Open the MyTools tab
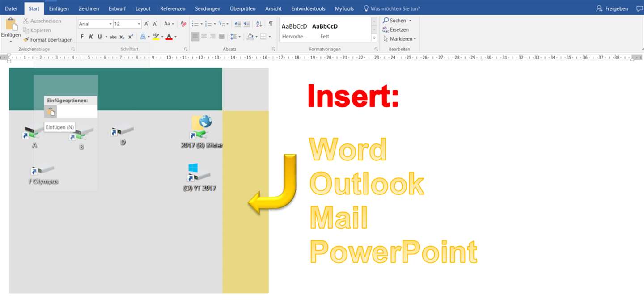Image resolution: width=644 pixels, height=303 pixels. tap(344, 8)
